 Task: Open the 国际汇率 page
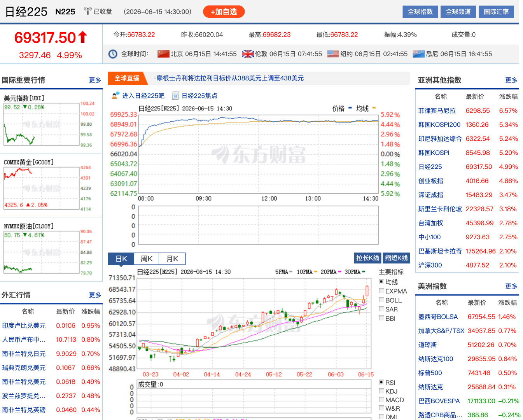coord(496,12)
